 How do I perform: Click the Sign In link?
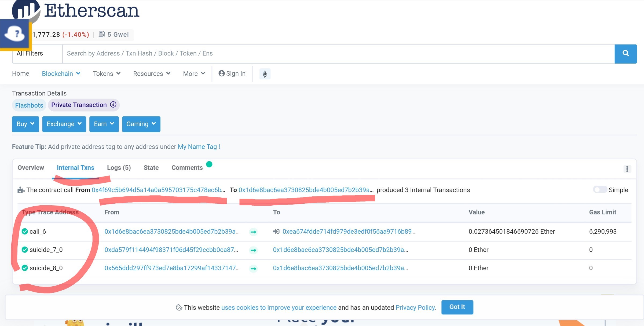click(x=232, y=74)
